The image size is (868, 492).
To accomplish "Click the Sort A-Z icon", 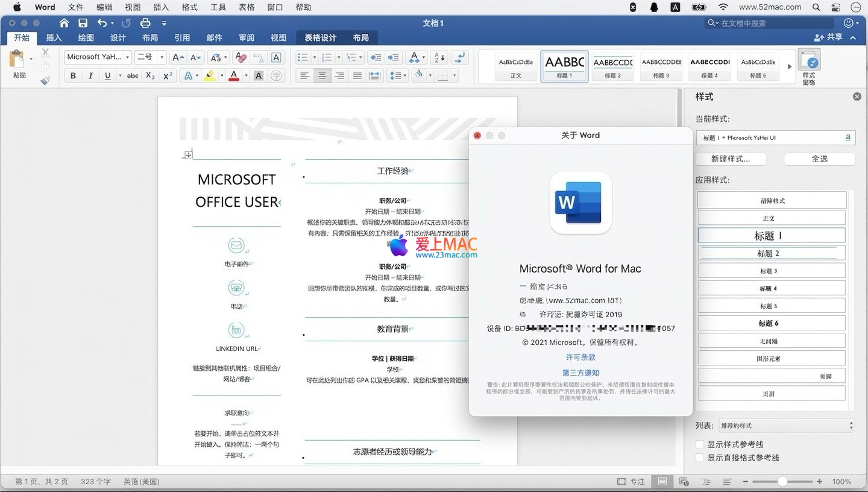I will (439, 58).
